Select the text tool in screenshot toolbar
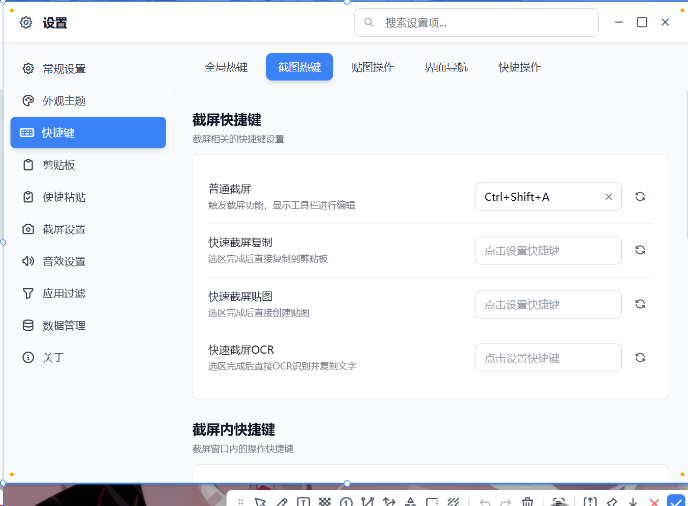 [303, 502]
